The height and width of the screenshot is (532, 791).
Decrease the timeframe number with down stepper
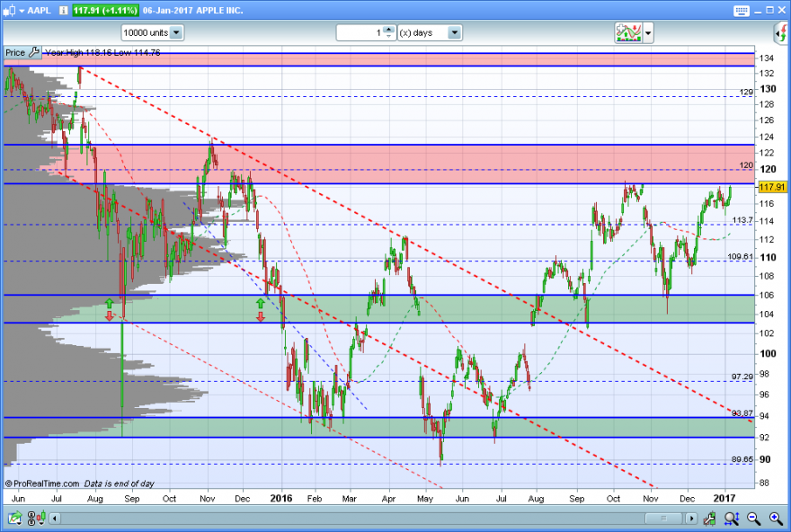(388, 36)
